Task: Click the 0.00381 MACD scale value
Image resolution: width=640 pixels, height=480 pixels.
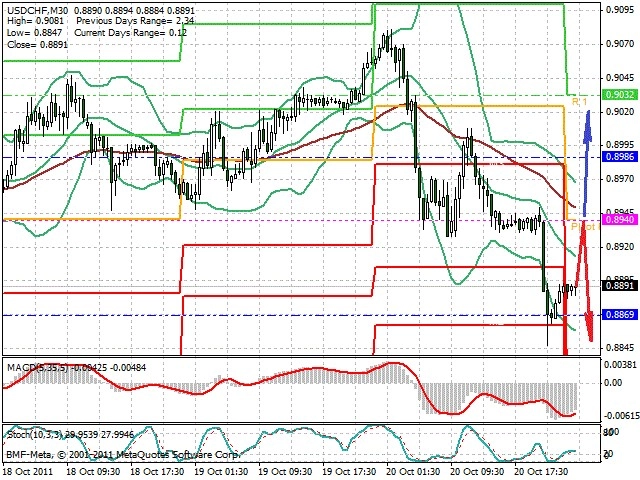Action: click(621, 364)
